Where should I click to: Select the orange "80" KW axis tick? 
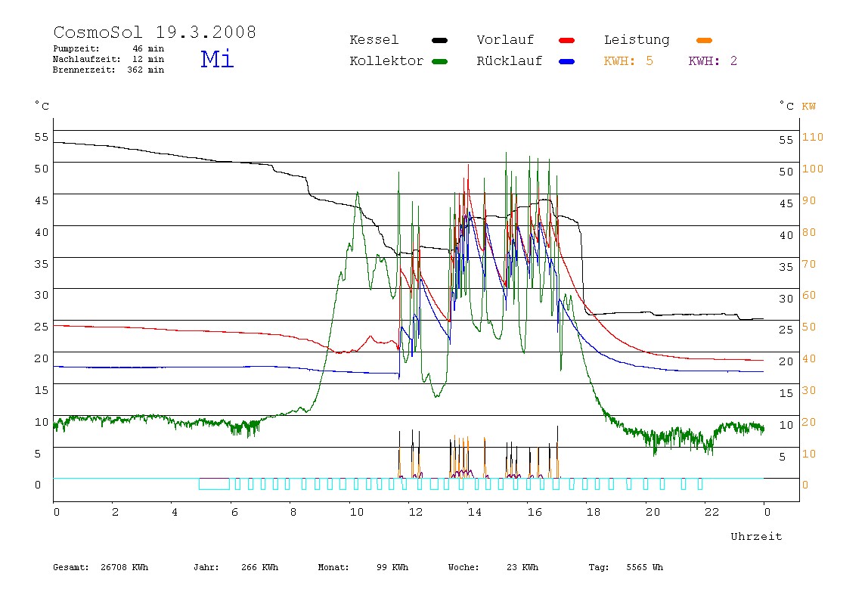pos(809,232)
